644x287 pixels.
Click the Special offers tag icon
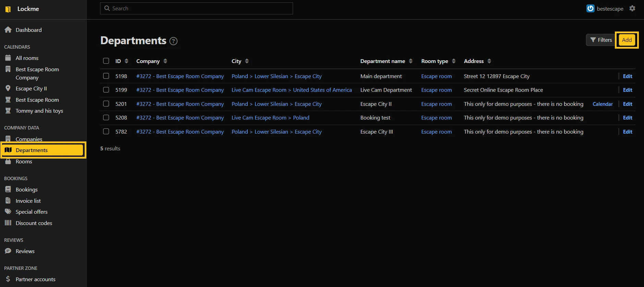[8, 212]
